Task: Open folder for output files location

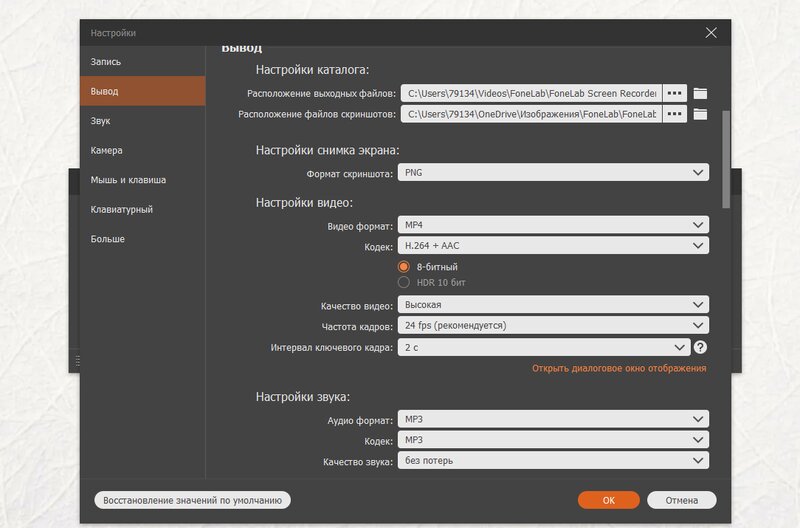Action: pyautogui.click(x=700, y=93)
